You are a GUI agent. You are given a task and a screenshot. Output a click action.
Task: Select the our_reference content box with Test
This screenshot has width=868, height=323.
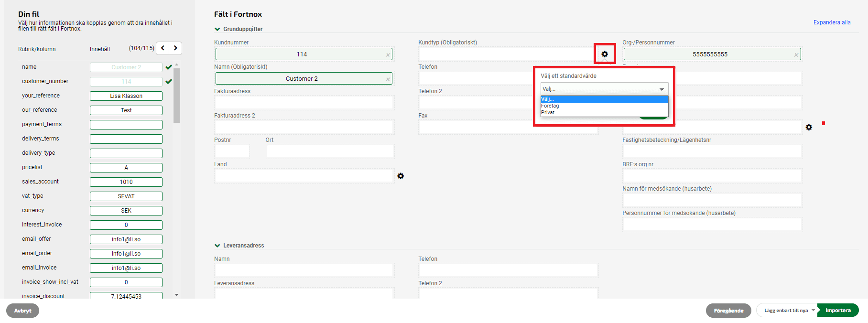[126, 110]
